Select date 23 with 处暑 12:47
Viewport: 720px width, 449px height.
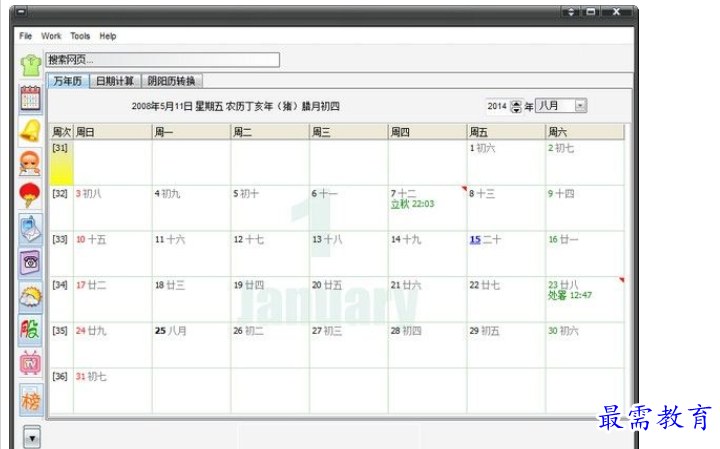coord(585,299)
